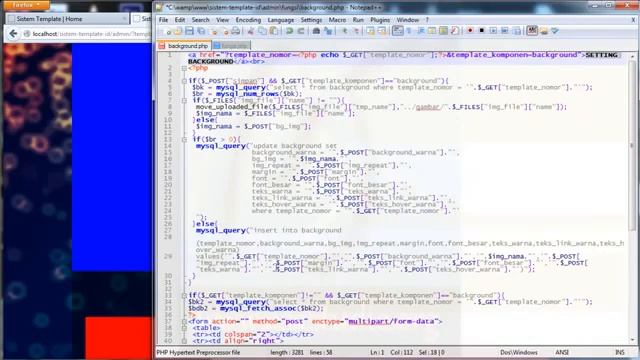Open the Plugins menu
The width and height of the screenshot is (640, 360).
(380, 20)
